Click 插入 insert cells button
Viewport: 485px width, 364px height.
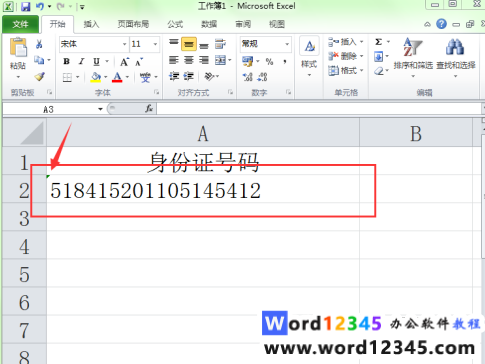coord(345,42)
